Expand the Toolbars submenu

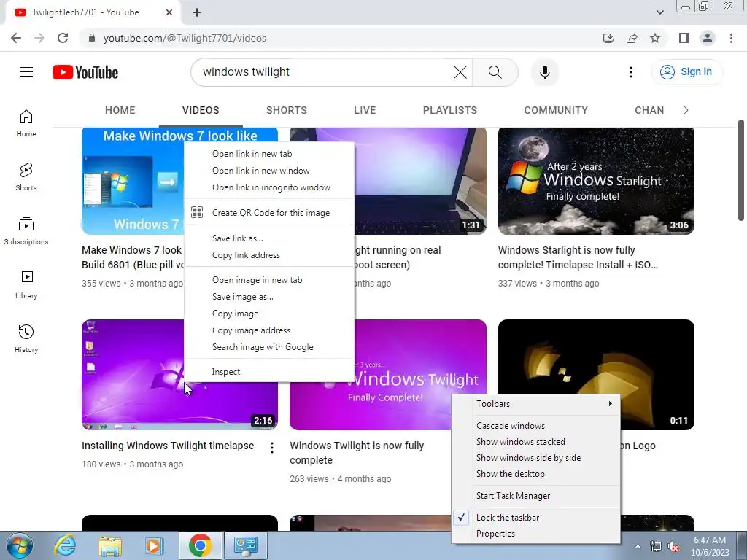point(535,404)
